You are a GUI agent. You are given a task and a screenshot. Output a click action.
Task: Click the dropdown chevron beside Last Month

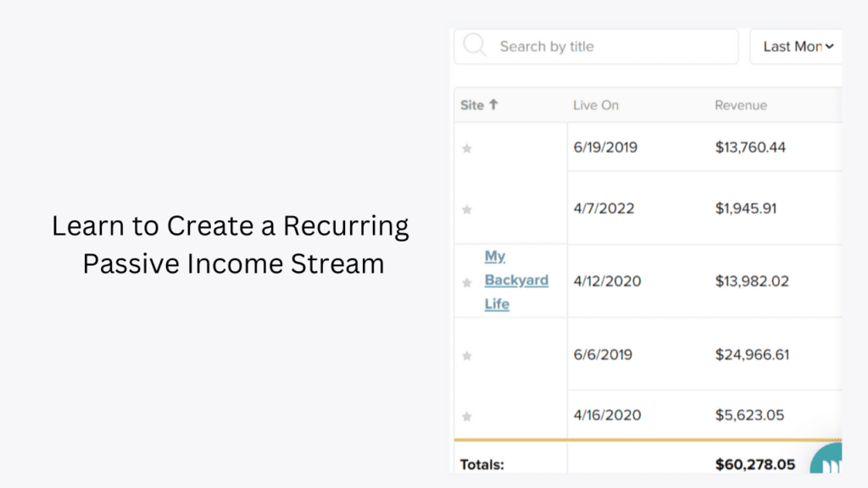click(x=829, y=47)
